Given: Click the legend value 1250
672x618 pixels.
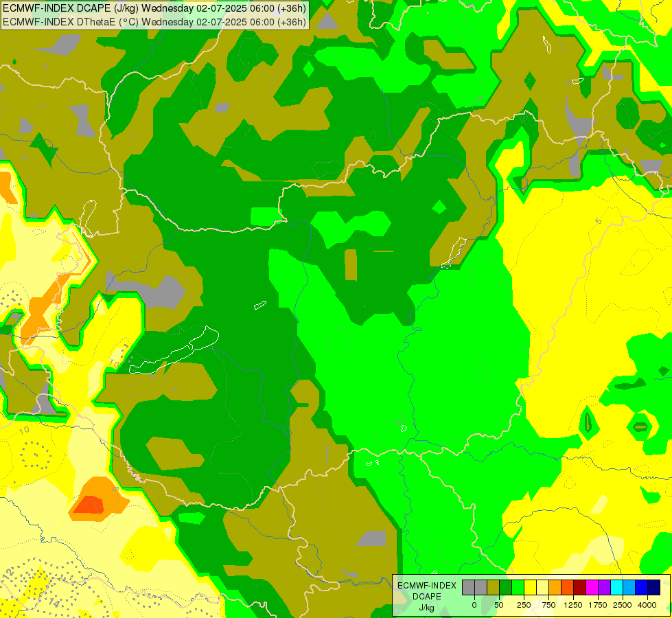Looking at the screenshot, I should click(573, 605).
